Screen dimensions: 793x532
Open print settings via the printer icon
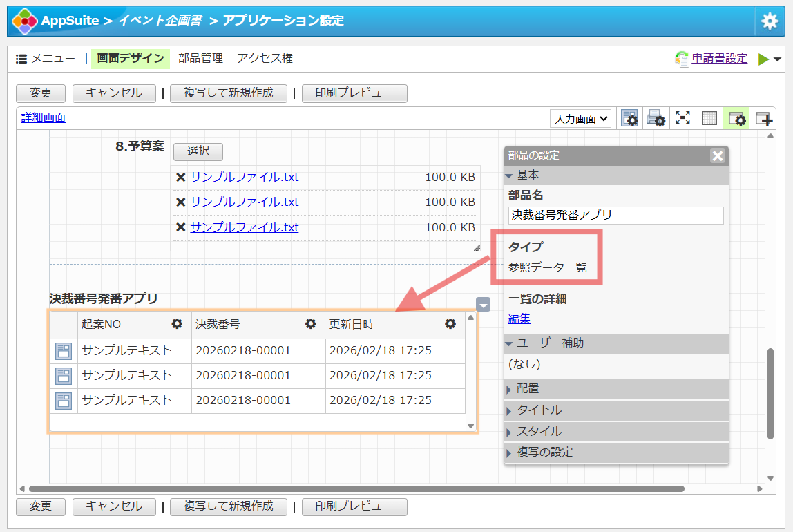pos(656,118)
